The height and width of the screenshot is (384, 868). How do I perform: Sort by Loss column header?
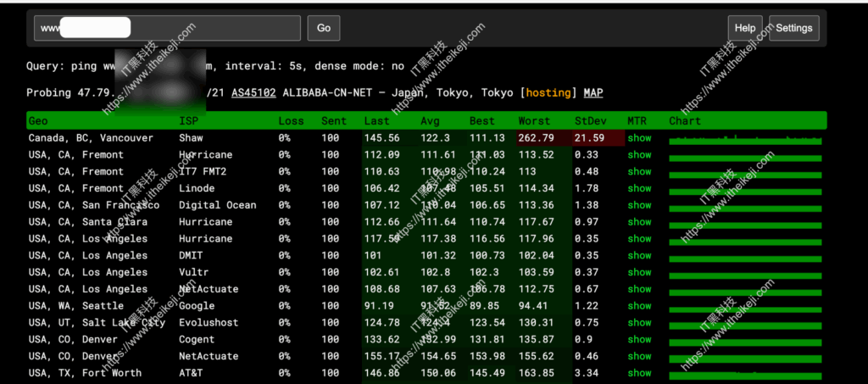[x=292, y=120]
